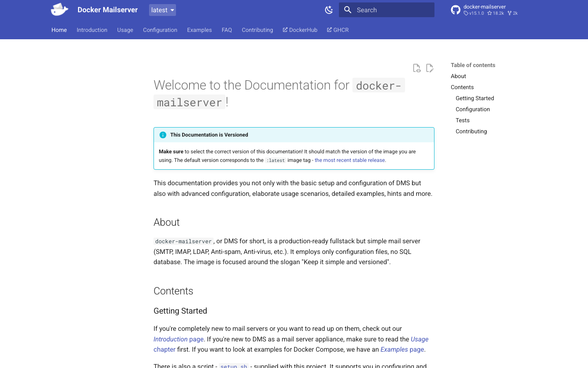Open the GHCR external link
The height and width of the screenshot is (368, 588).
coord(337,29)
